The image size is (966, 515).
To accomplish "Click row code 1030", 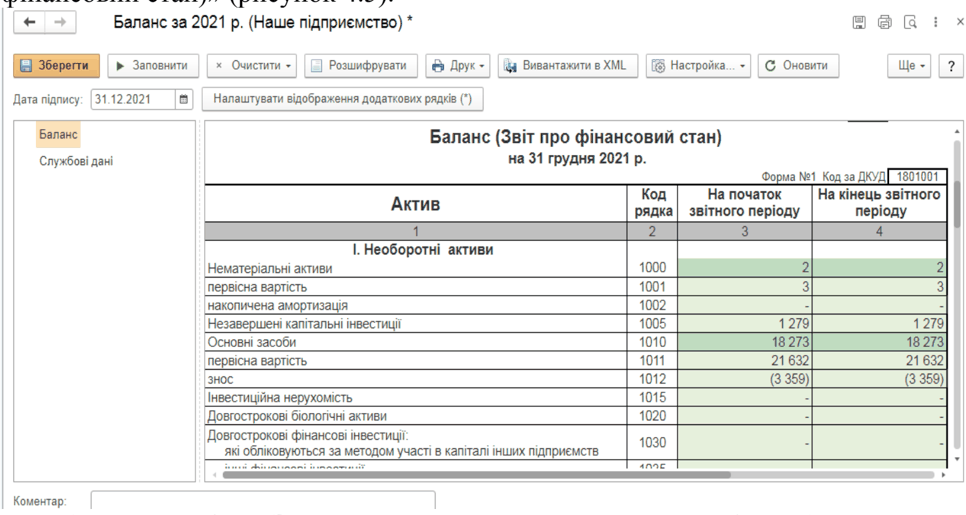I will (x=652, y=442).
